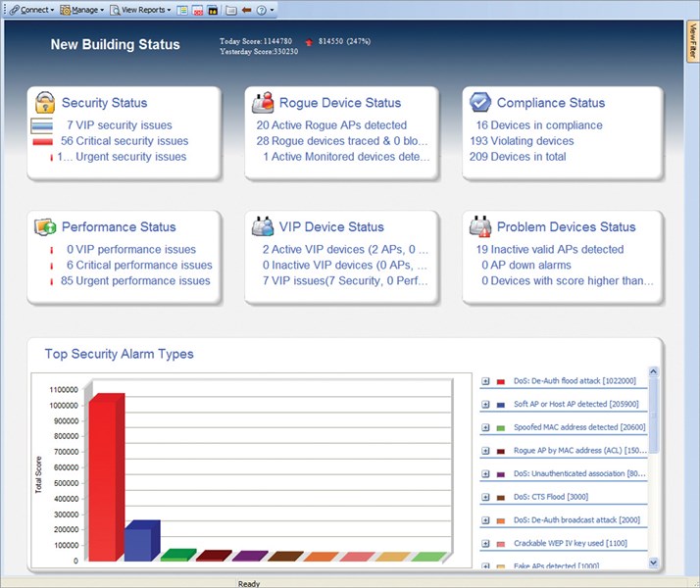Click the red calendar toolbar icon

(197, 10)
